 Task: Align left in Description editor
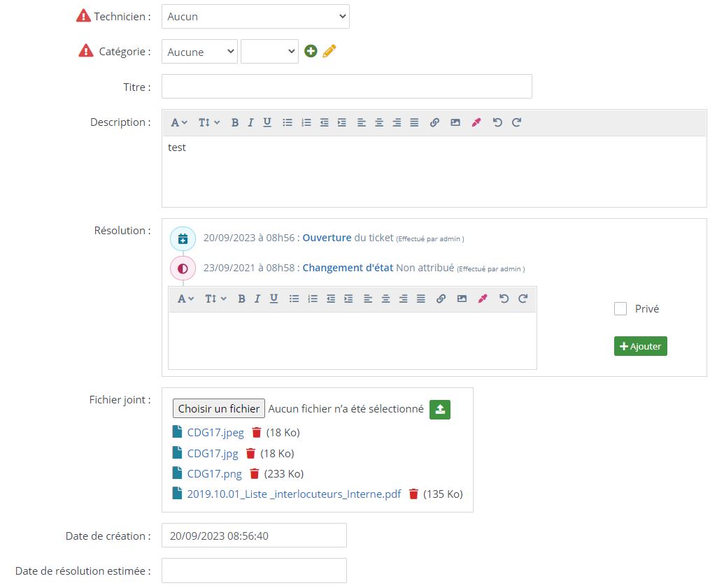[361, 122]
